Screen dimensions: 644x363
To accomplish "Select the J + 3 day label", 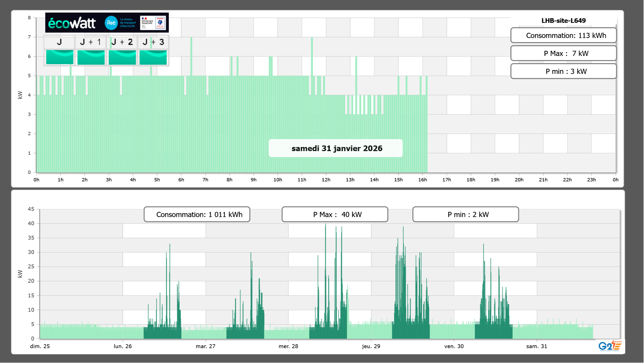I will pyautogui.click(x=153, y=42).
